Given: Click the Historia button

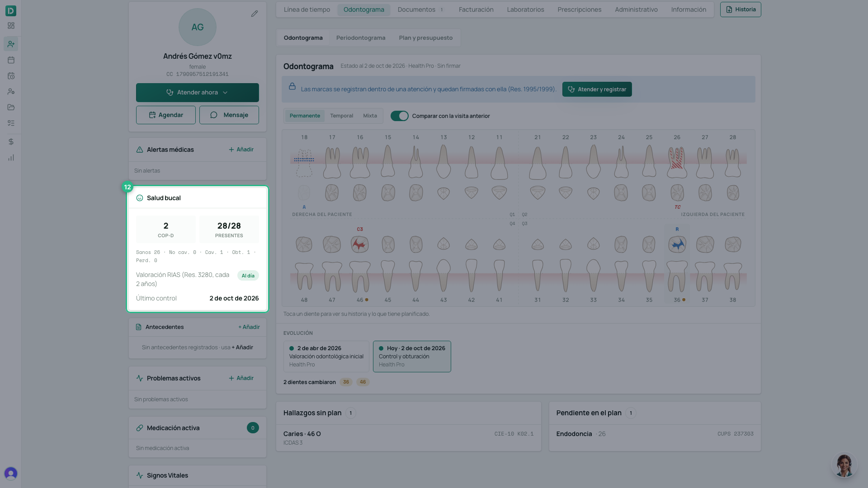Looking at the screenshot, I should click(741, 9).
